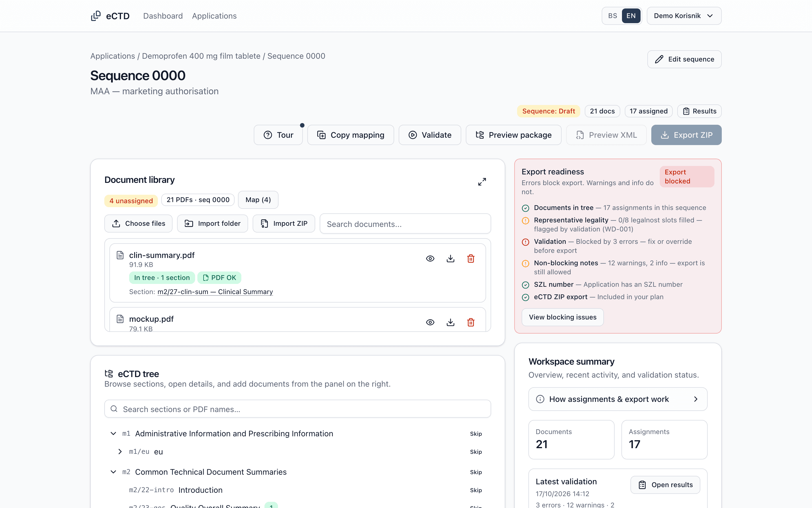The image size is (812, 508).
Task: Open m2/27-clin-sum Clinical Summary section link
Action: [x=215, y=292]
